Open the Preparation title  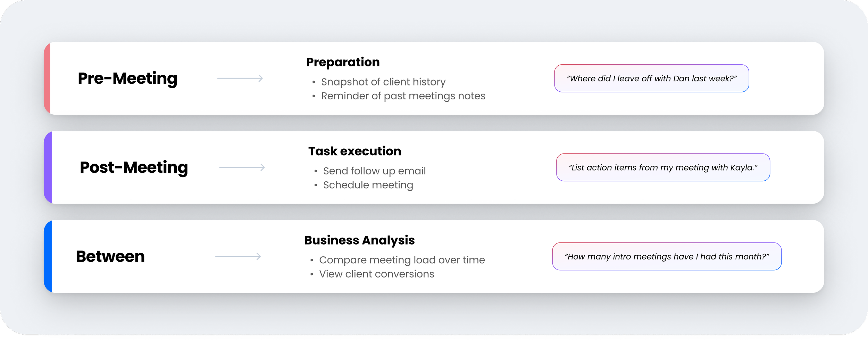[343, 63]
